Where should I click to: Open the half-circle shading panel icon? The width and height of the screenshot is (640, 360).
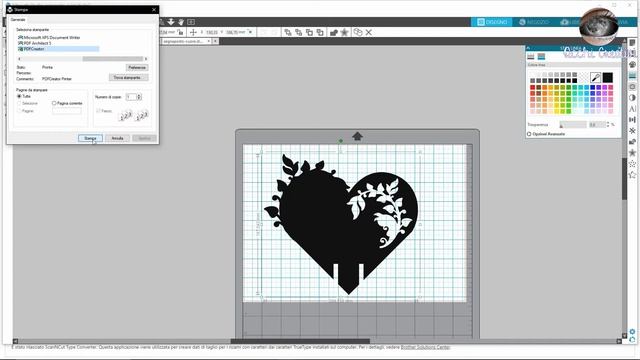point(632,98)
